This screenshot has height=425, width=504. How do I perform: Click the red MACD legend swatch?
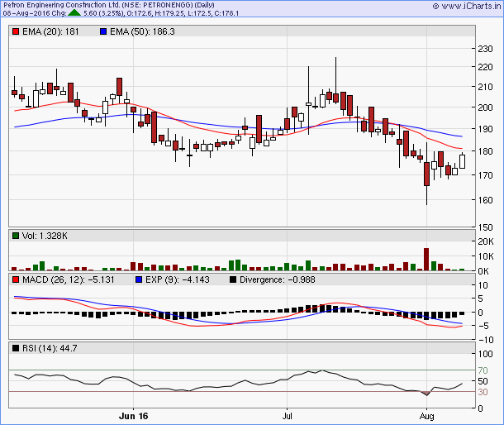coord(16,279)
